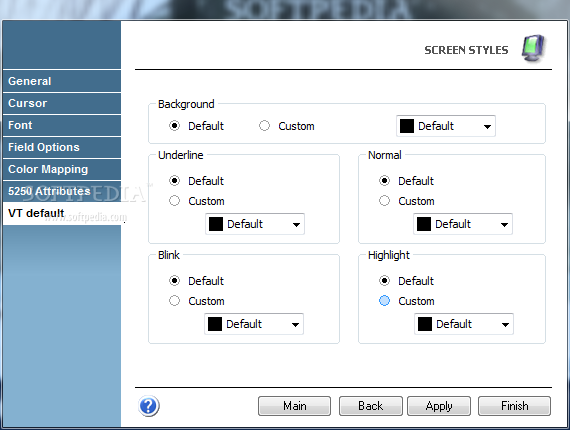Open the Font section
This screenshot has height=430, width=570.
[62, 125]
